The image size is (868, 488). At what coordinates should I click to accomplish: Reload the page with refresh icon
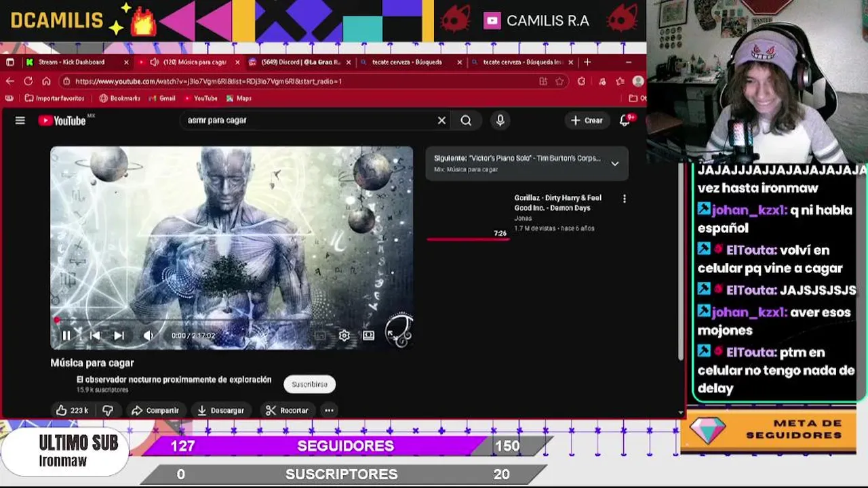click(x=28, y=81)
